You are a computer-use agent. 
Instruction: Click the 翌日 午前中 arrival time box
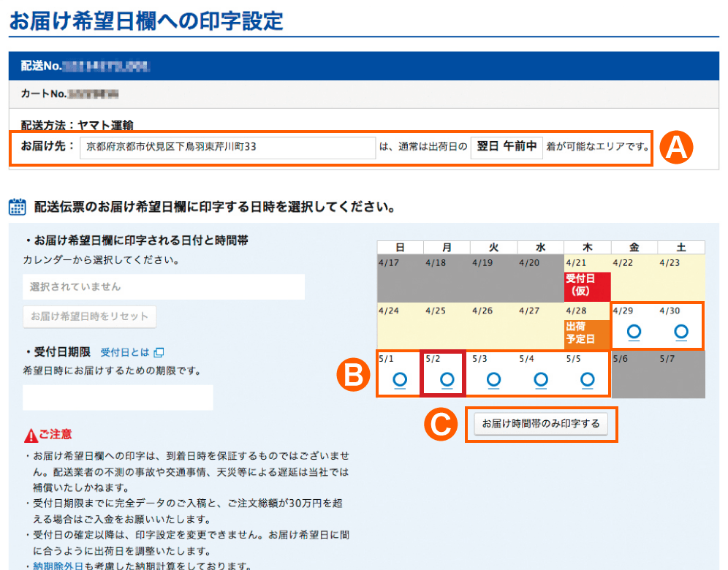507,146
